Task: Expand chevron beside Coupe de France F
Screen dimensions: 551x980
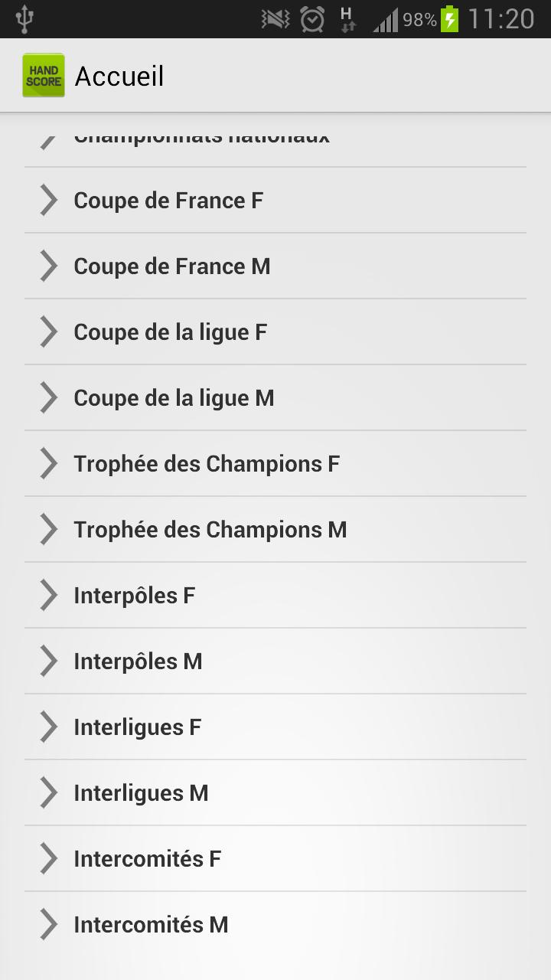Action: pyautogui.click(x=48, y=201)
